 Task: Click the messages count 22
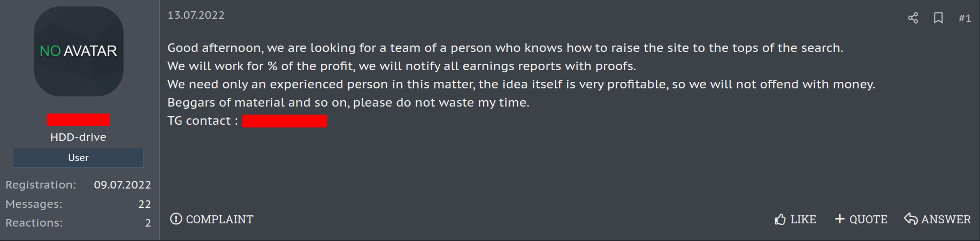click(x=144, y=204)
